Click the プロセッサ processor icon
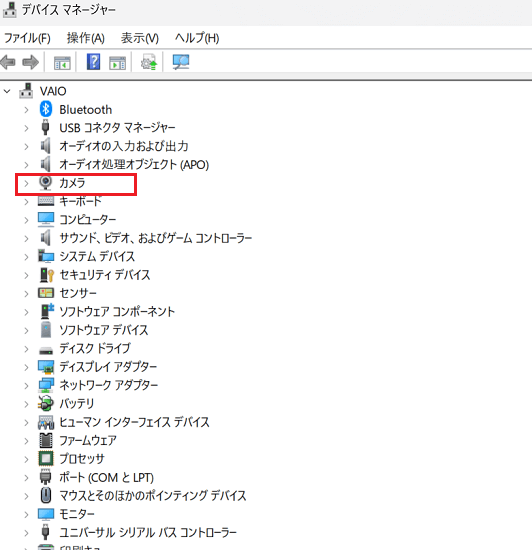The height and width of the screenshot is (550, 532). coord(46,458)
